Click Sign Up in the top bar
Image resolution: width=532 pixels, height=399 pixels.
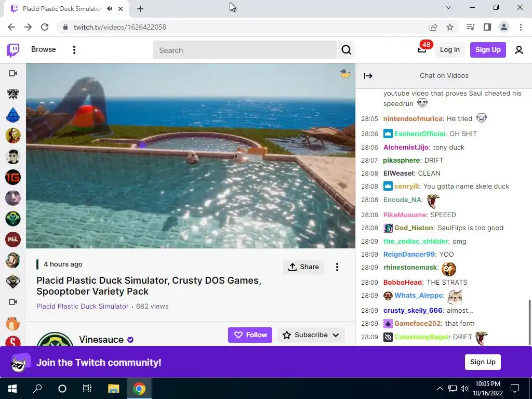tap(488, 50)
